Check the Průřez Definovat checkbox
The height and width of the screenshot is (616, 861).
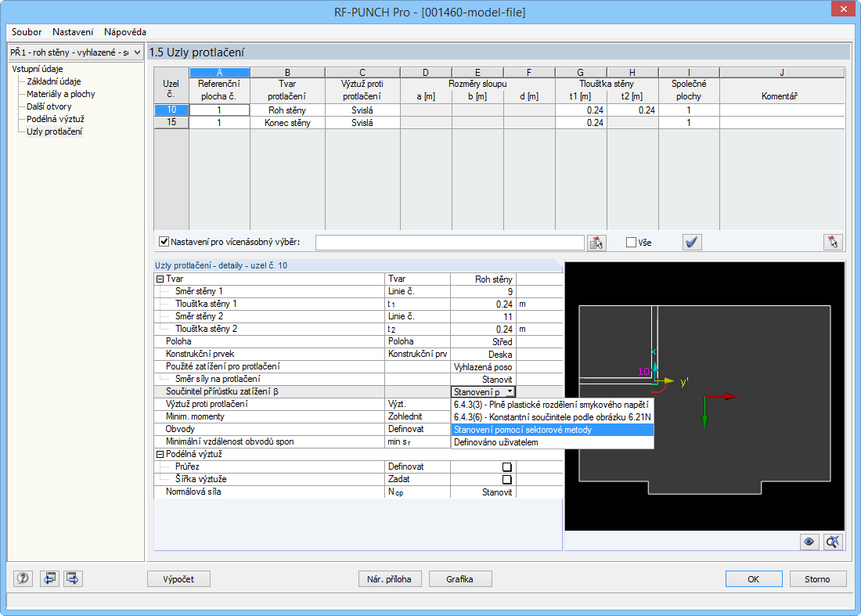507,467
